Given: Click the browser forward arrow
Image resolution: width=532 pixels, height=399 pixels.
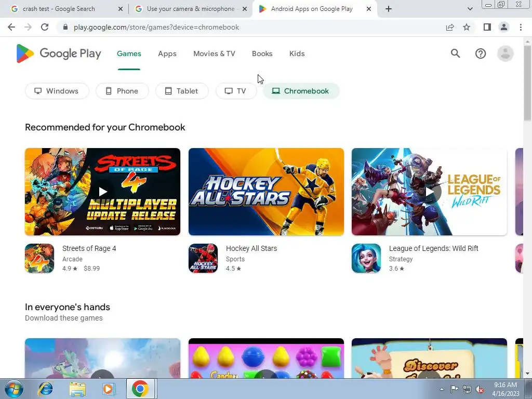Looking at the screenshot, I should point(28,27).
